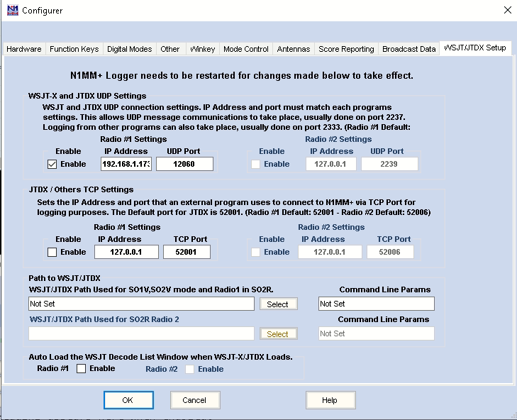The height and width of the screenshot is (420, 517).
Task: Go to the Winkey tab
Action: pos(202,49)
